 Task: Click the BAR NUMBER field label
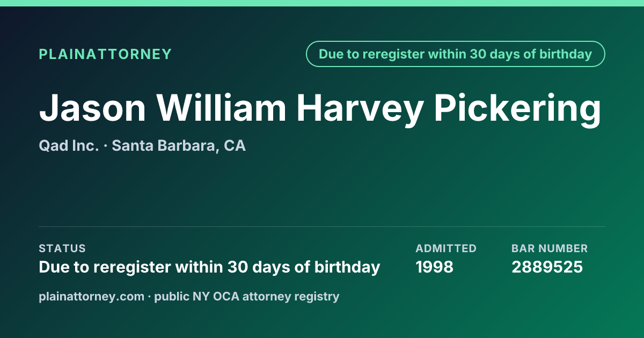coord(550,248)
